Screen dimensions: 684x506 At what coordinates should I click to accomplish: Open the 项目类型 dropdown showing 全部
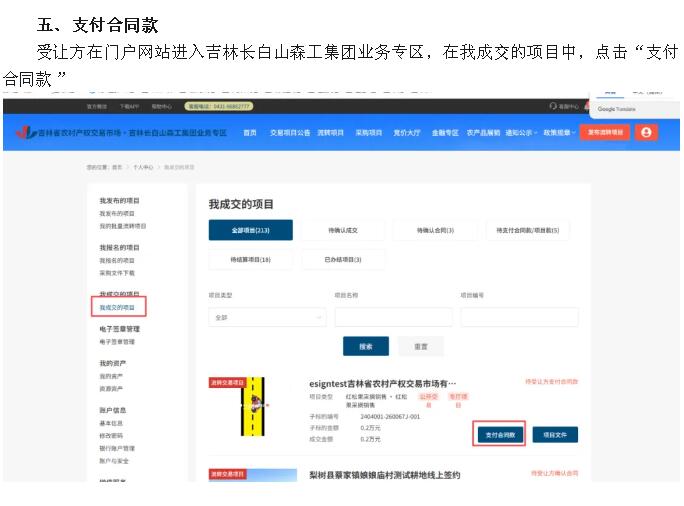coord(267,317)
